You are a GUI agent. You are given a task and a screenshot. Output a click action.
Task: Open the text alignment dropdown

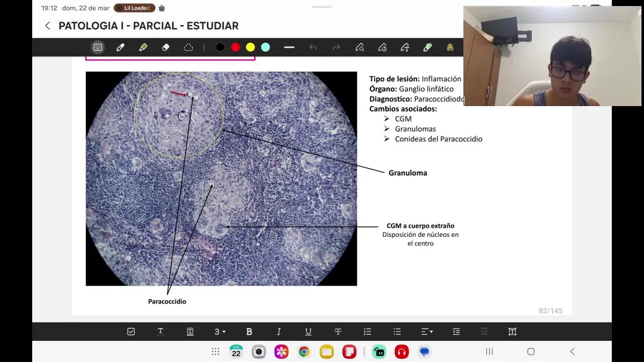point(427,331)
